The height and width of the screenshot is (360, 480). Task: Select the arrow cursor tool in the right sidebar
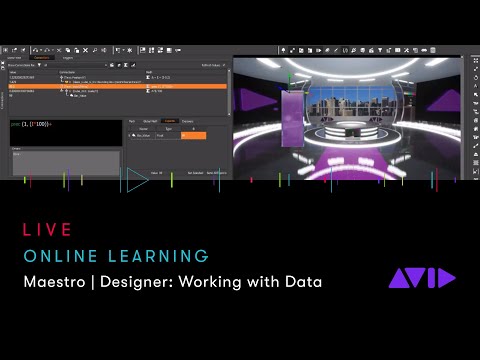pyautogui.click(x=476, y=95)
